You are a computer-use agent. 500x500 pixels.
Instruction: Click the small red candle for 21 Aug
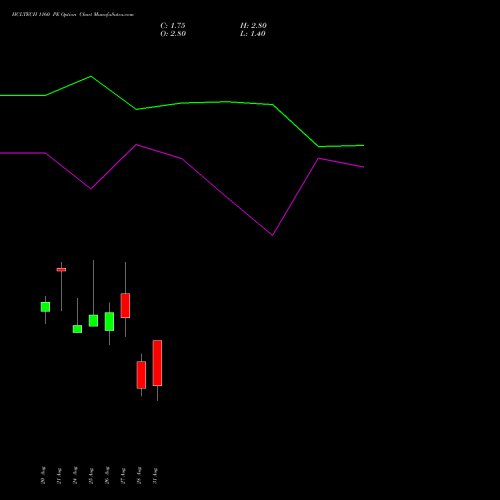click(x=61, y=270)
